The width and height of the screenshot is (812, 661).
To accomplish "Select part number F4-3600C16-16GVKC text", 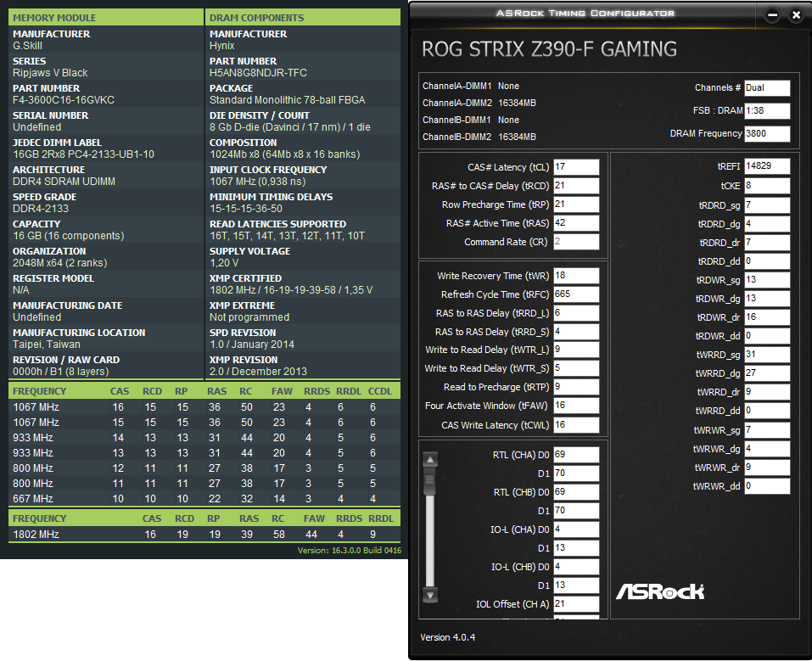I will 64,100.
